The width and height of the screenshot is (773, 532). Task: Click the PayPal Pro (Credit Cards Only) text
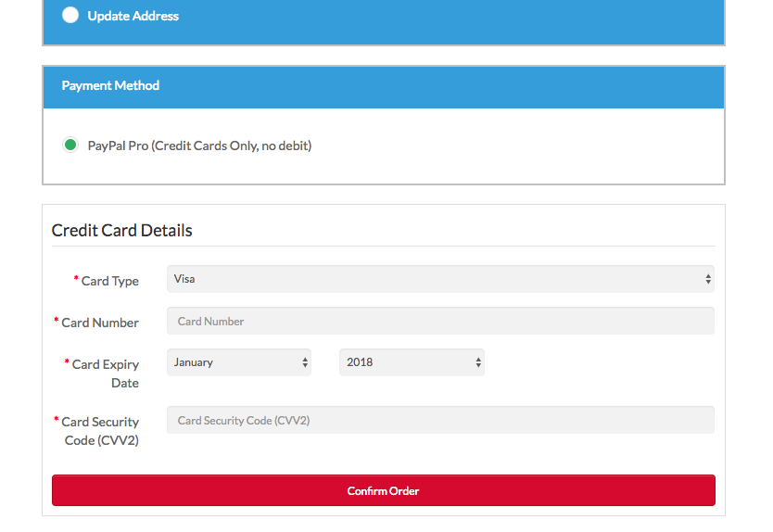199,146
